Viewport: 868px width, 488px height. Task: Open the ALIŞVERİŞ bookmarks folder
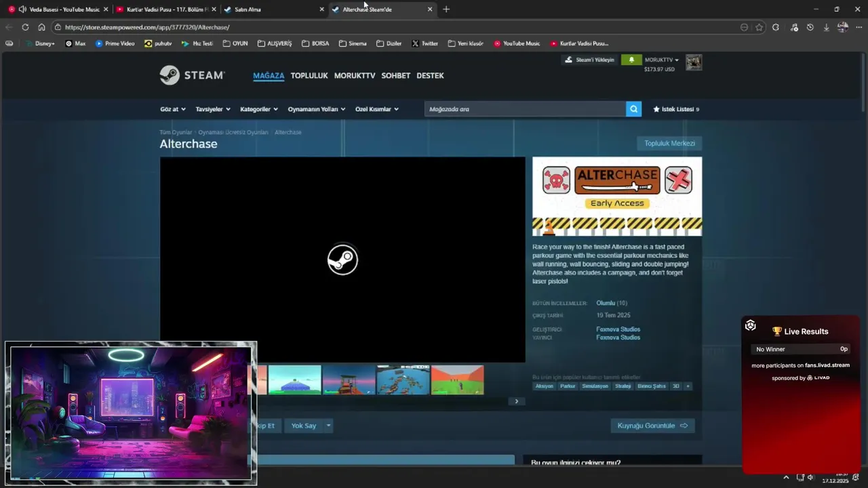[x=274, y=43]
